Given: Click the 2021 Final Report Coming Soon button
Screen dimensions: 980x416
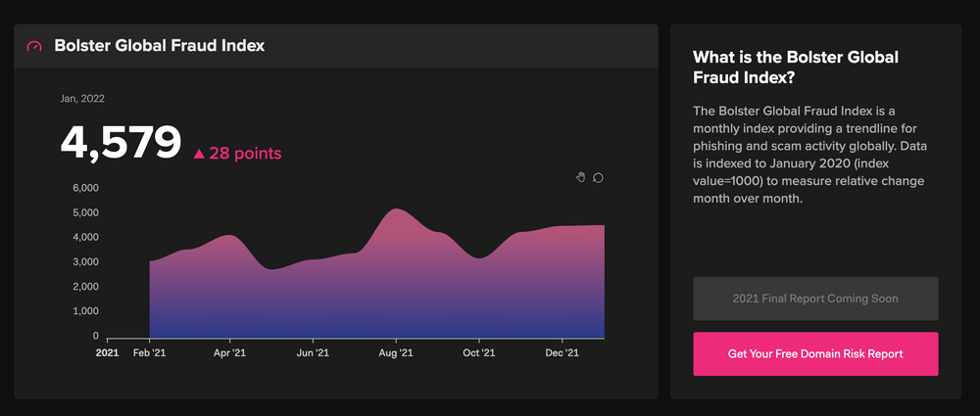Looking at the screenshot, I should 815,299.
